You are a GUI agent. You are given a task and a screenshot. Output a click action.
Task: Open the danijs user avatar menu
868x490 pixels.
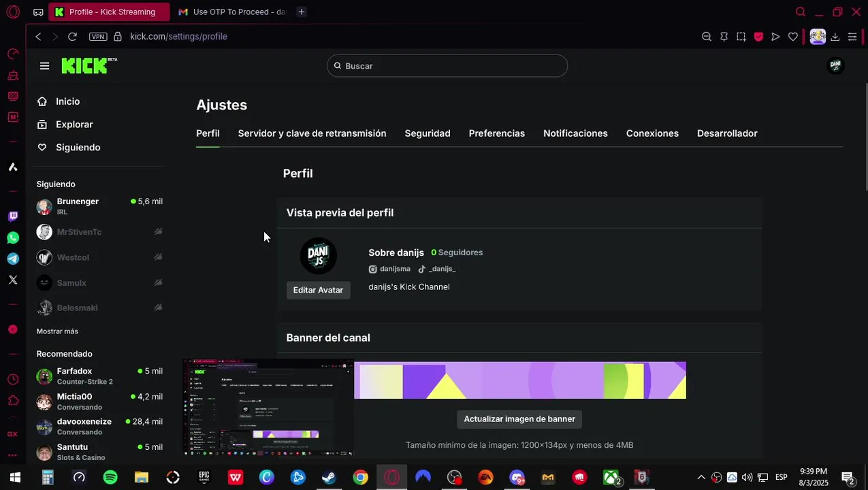pyautogui.click(x=835, y=65)
